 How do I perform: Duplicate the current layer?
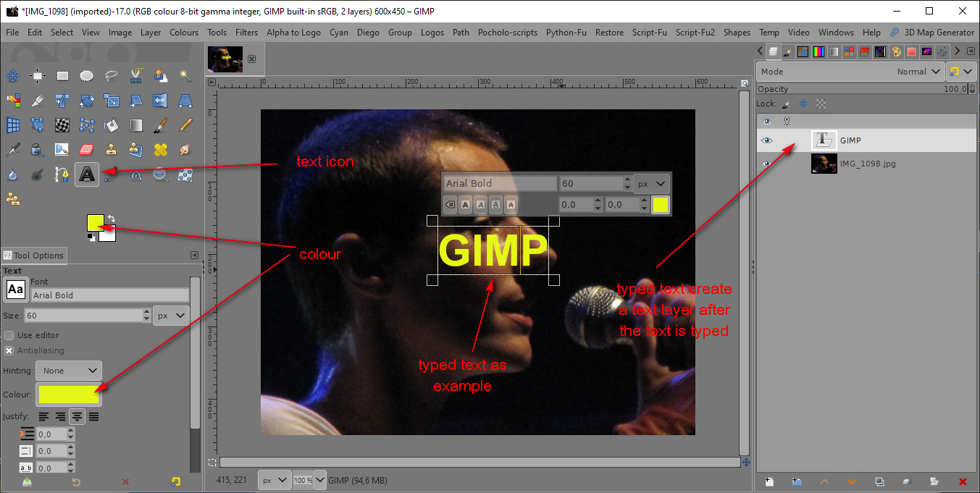879,481
